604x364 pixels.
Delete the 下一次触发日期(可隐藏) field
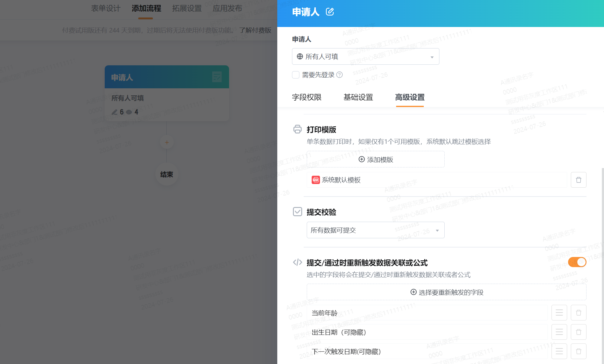click(579, 351)
